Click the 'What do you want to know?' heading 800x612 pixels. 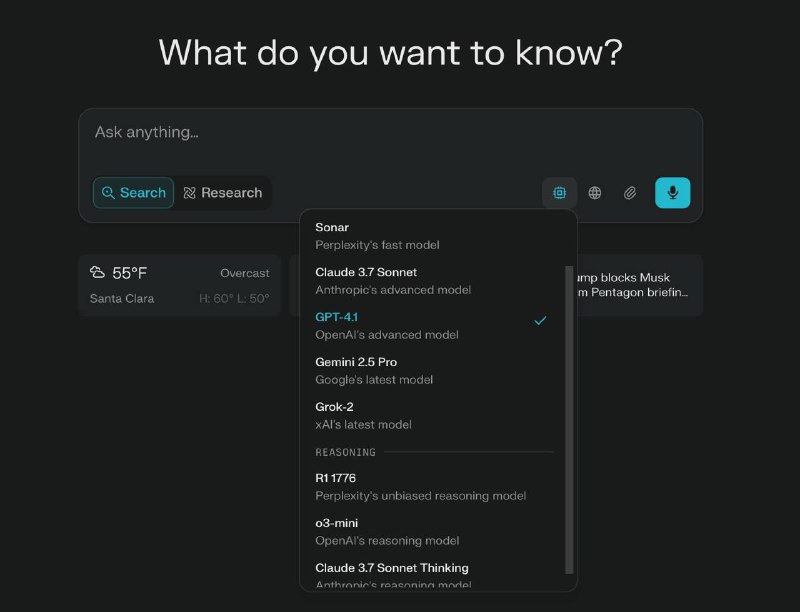point(390,53)
